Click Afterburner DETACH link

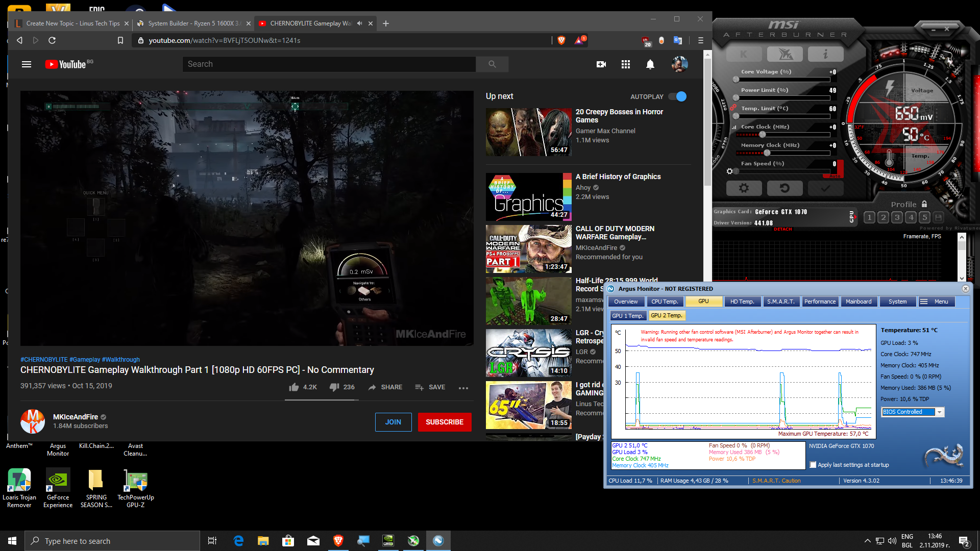(x=782, y=230)
